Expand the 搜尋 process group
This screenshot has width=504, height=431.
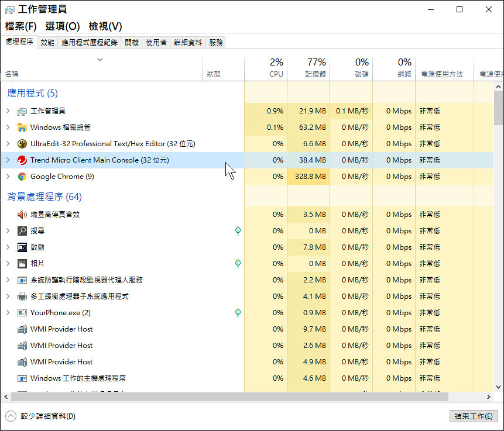[8, 231]
